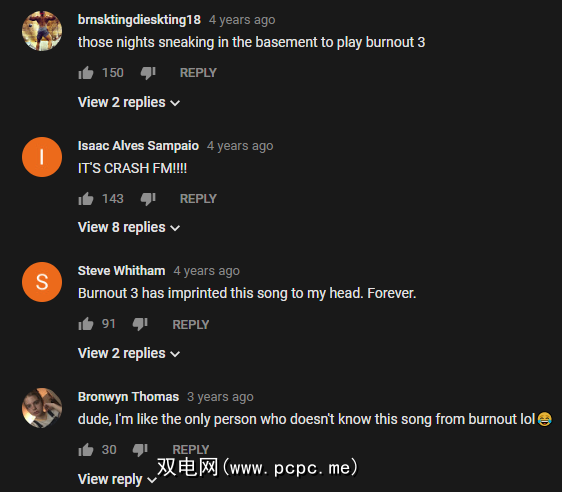Dislike Steve Whitham's comment

(140, 324)
